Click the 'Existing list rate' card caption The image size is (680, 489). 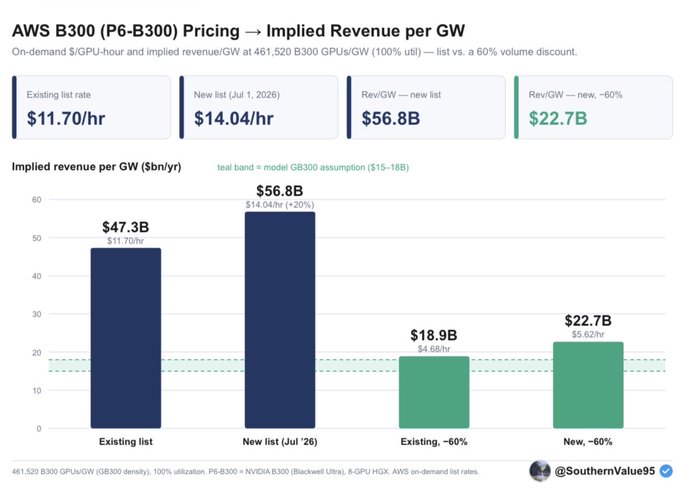pos(59,95)
